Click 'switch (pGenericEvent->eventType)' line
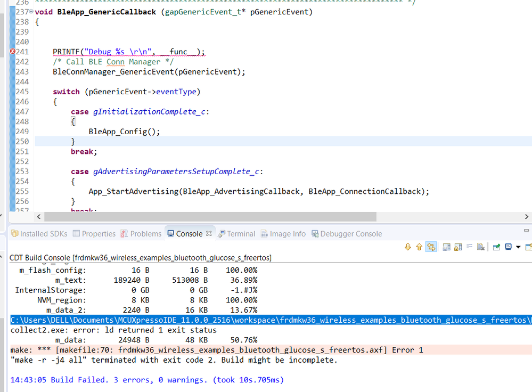Viewport: 532px width, 392px height. point(127,92)
